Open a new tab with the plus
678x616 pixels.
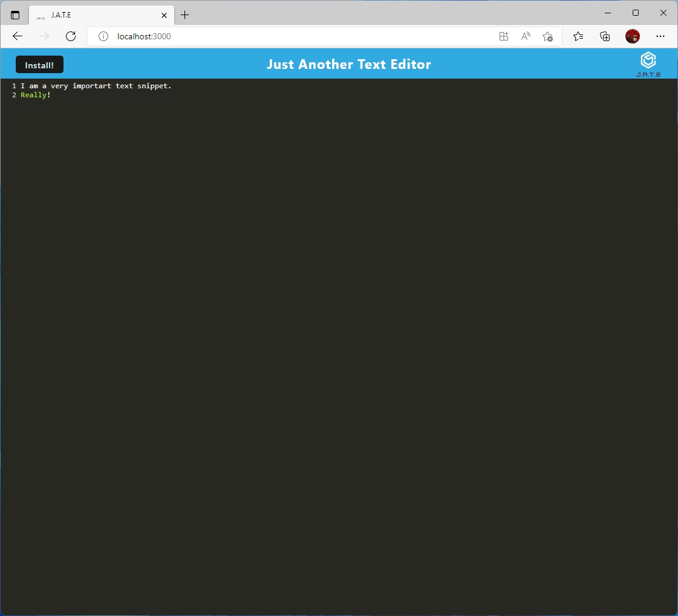(x=185, y=14)
